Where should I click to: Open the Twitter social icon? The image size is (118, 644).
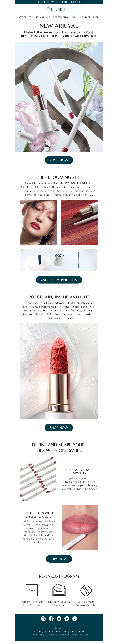pos(67,618)
